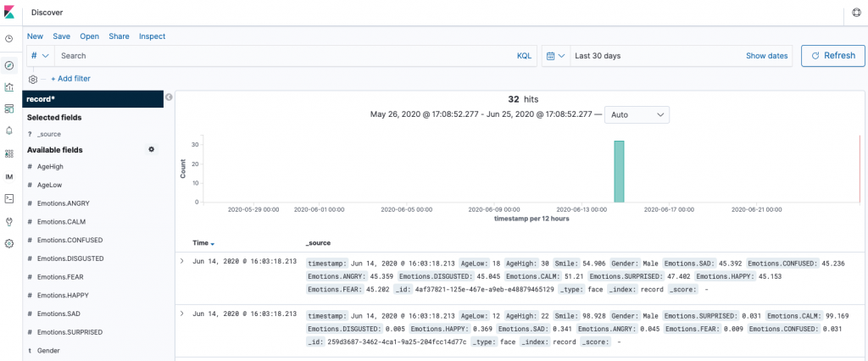This screenshot has height=361, width=868.
Task: Click the Discover breadcrumb title
Action: 47,12
